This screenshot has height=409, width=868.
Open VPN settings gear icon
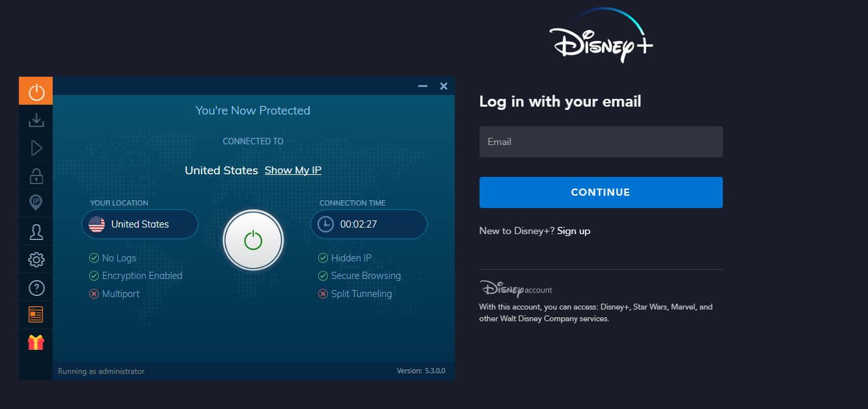click(x=36, y=260)
